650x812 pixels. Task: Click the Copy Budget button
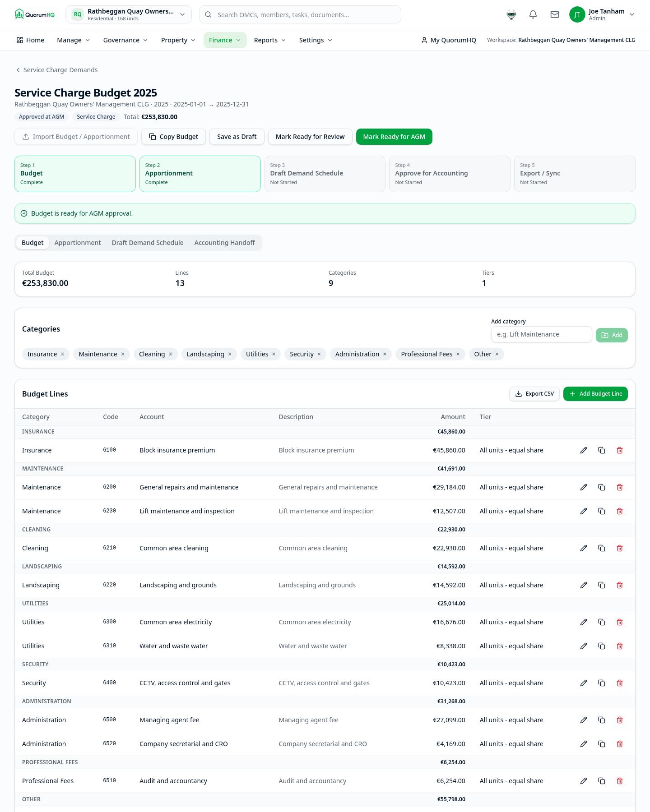coord(173,137)
